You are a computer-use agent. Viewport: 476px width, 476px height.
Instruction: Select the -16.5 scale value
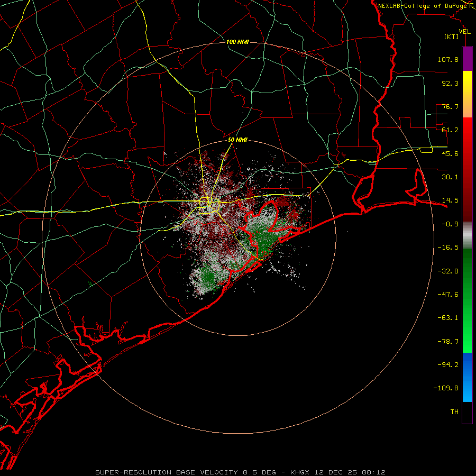(448, 248)
